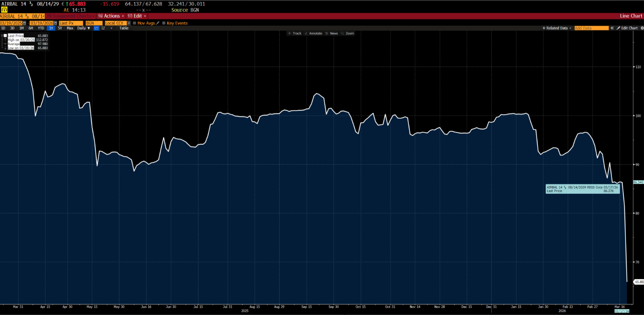Image resolution: width=644 pixels, height=315 pixels.
Task: Enable the Key Events checkbox
Action: point(164,23)
